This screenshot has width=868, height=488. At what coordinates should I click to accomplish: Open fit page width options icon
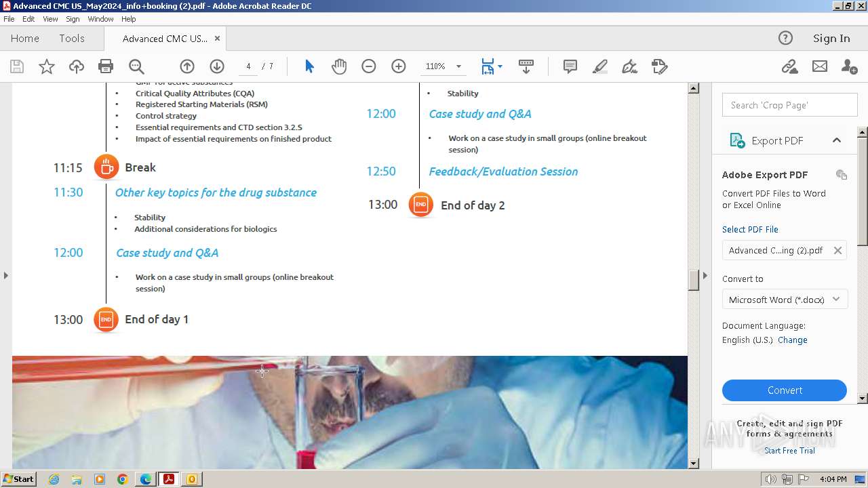492,66
